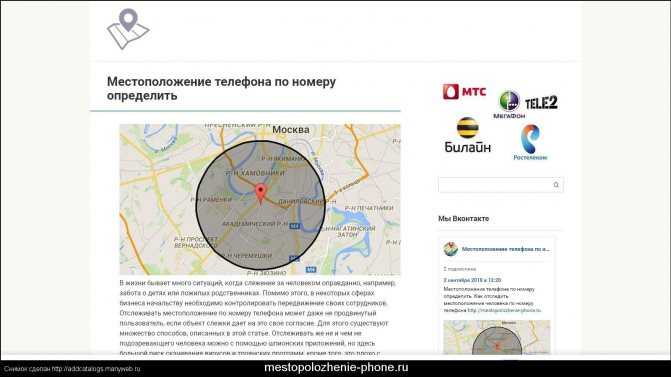This screenshot has width=671, height=377.
Task: Open the MTS operator logo
Action: point(464,92)
